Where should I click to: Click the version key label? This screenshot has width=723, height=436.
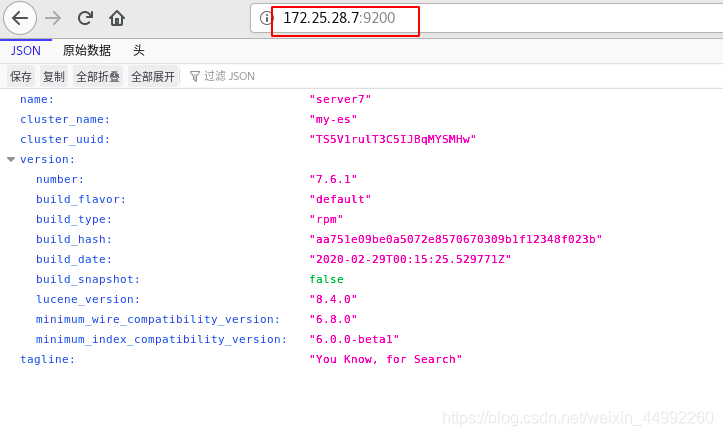pos(47,159)
